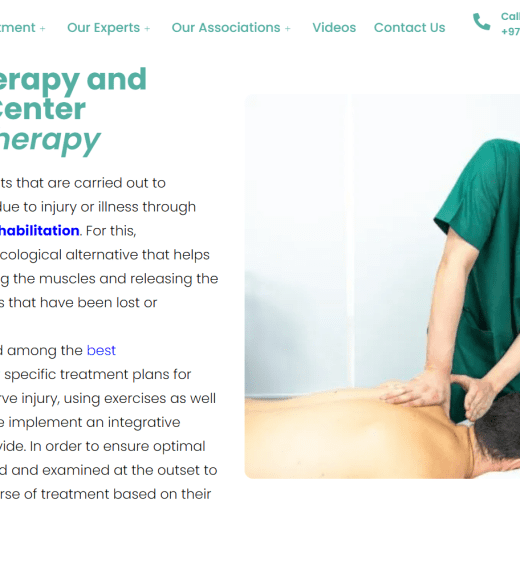Click the "Center" heading line

43,109
